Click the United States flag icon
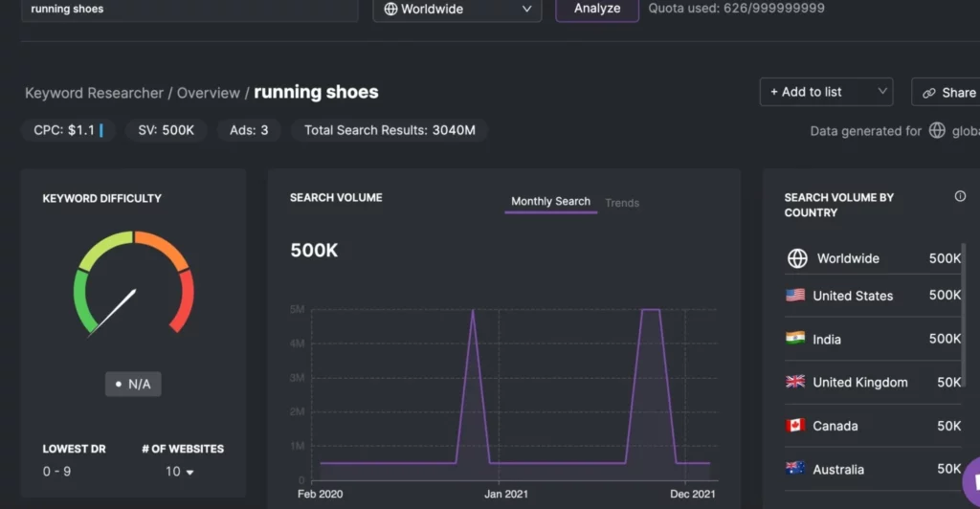Image resolution: width=980 pixels, height=509 pixels. coord(795,296)
